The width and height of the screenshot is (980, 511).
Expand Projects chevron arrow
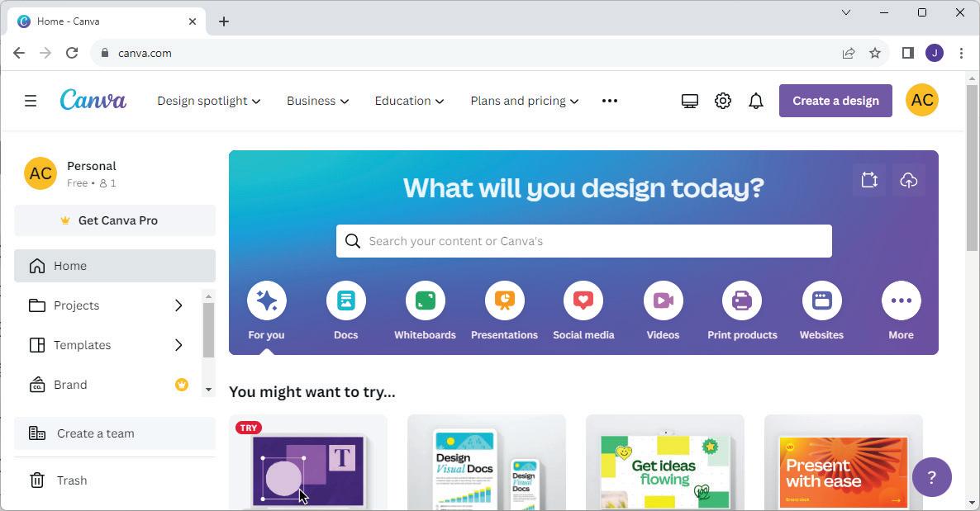pos(178,305)
